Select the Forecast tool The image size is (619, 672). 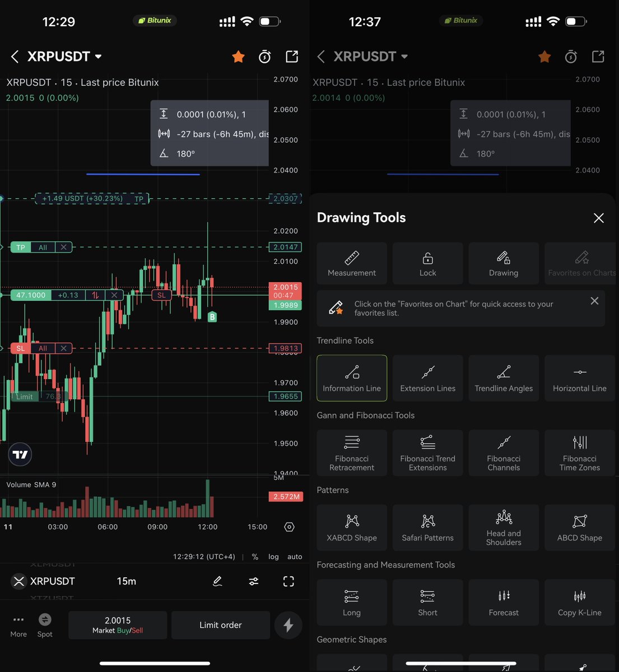(504, 603)
